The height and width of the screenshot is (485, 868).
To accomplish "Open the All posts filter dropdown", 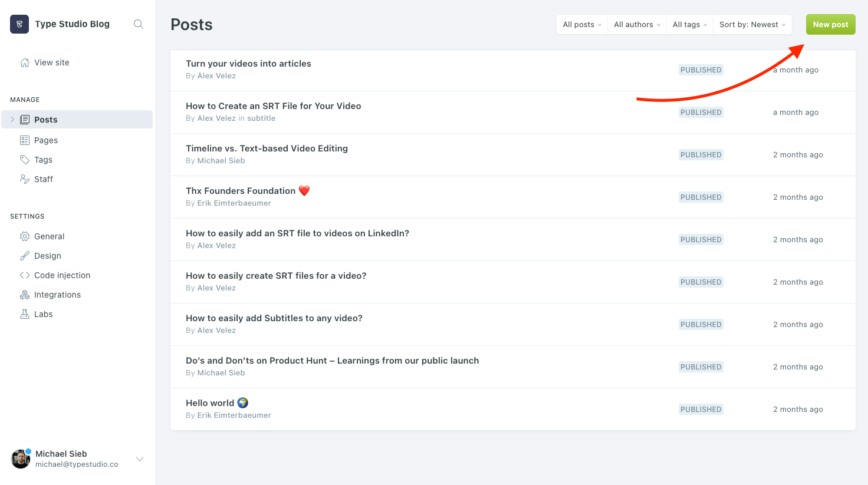I will 582,25.
